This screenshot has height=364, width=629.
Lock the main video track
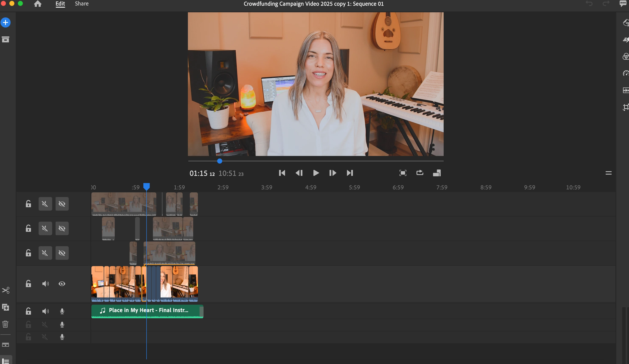(x=28, y=284)
